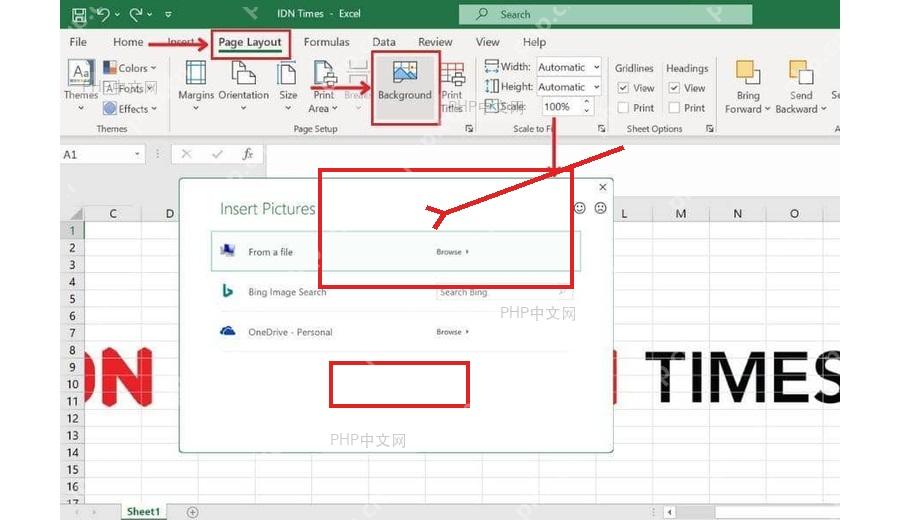Toggle Headings View checkbox
The width and height of the screenshot is (900, 520).
click(674, 88)
